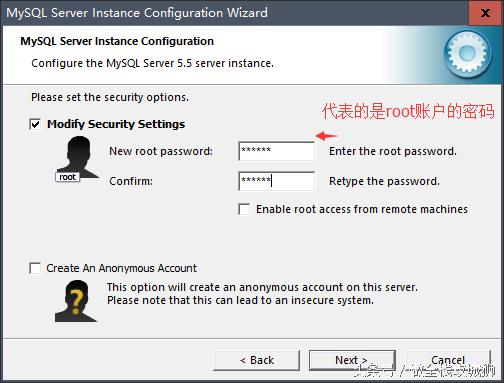Click MySQL Server Instance Configuration heading
504x383 pixels.
[x=117, y=41]
